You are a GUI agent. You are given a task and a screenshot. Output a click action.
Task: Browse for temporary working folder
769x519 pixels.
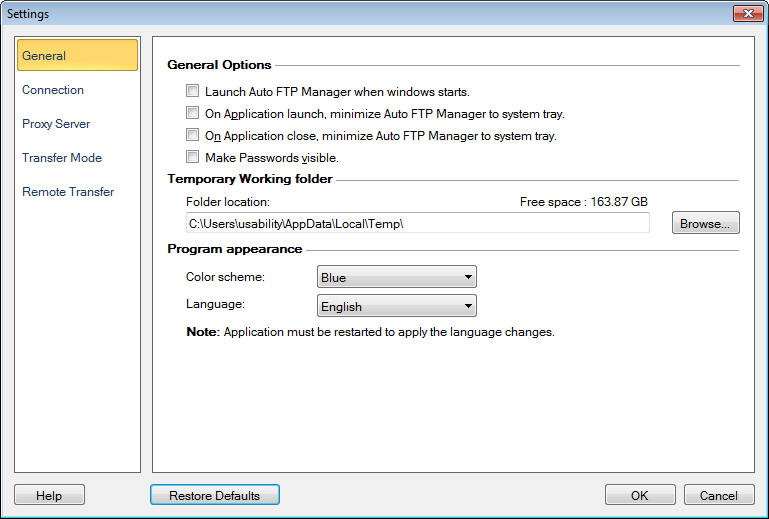click(x=705, y=223)
